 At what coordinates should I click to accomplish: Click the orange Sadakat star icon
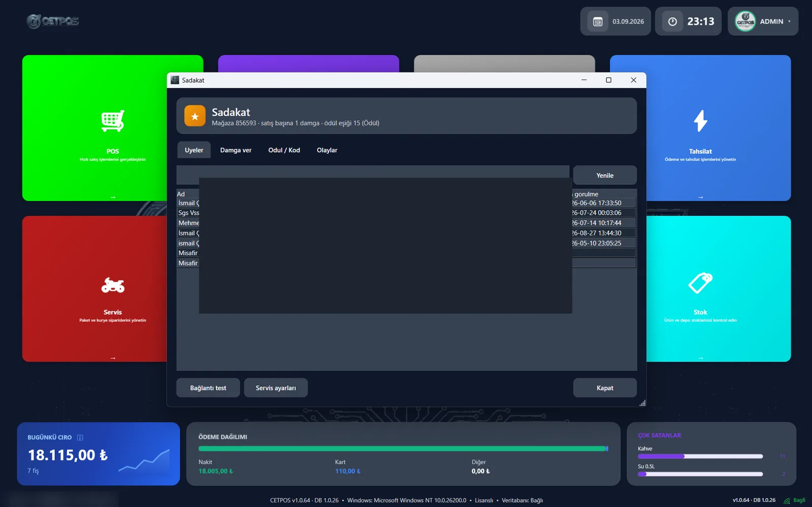click(195, 116)
